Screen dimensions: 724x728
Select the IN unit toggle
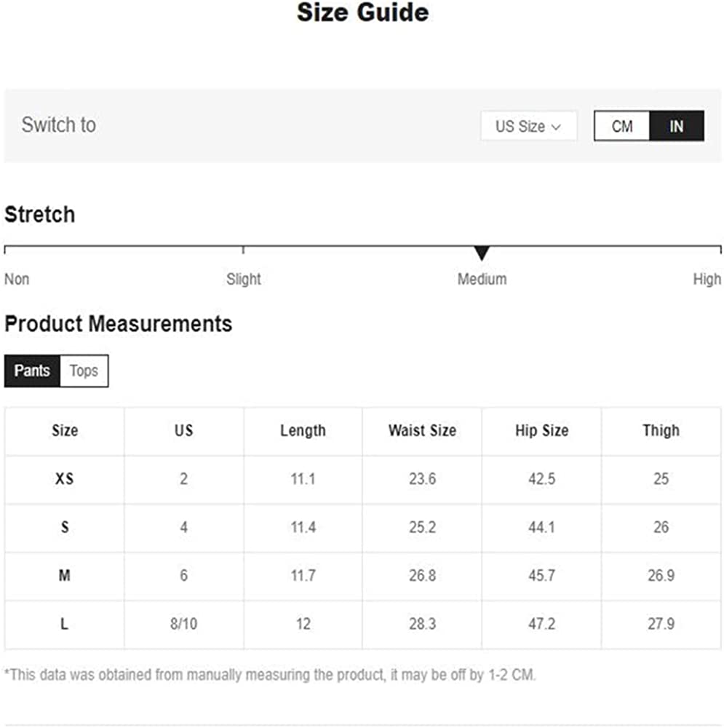click(x=677, y=126)
